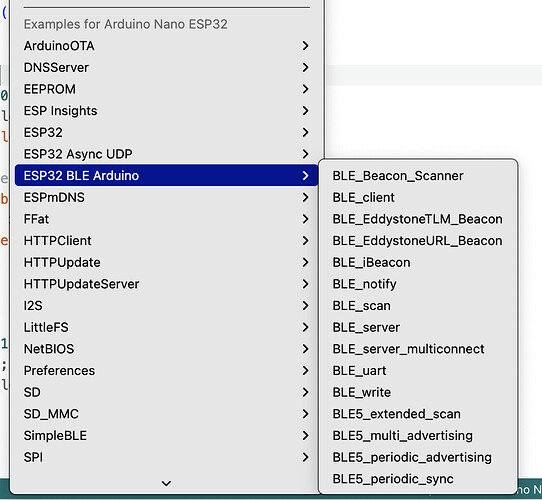
Task: Open the ESPmDNS examples submenu
Action: (166, 197)
